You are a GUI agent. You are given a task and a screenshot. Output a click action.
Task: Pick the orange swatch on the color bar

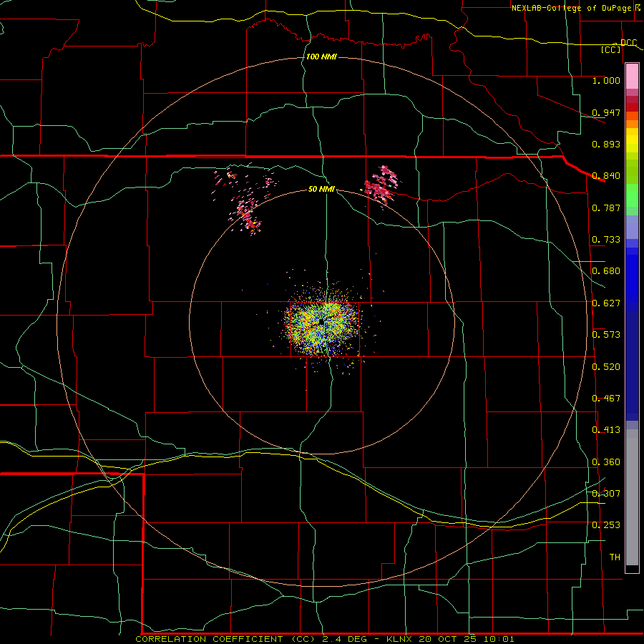pyautogui.click(x=632, y=124)
